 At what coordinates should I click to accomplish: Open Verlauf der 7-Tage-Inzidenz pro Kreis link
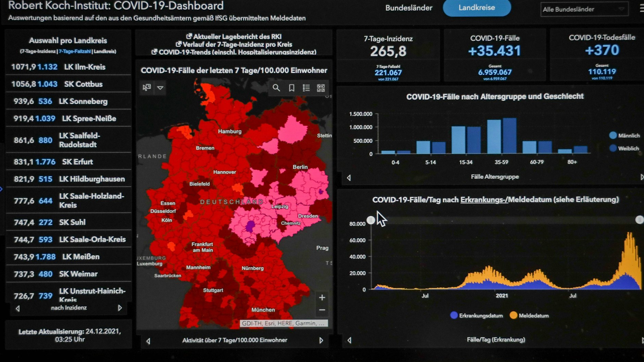pos(237,45)
